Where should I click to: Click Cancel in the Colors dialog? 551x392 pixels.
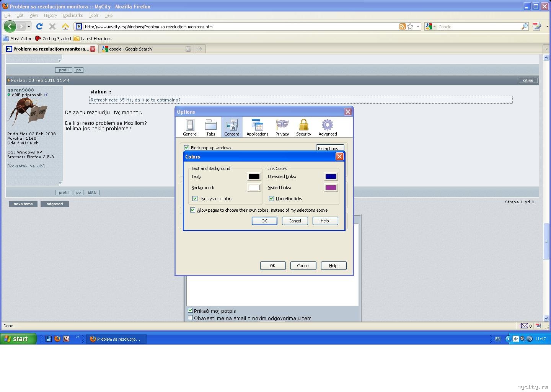pyautogui.click(x=295, y=221)
